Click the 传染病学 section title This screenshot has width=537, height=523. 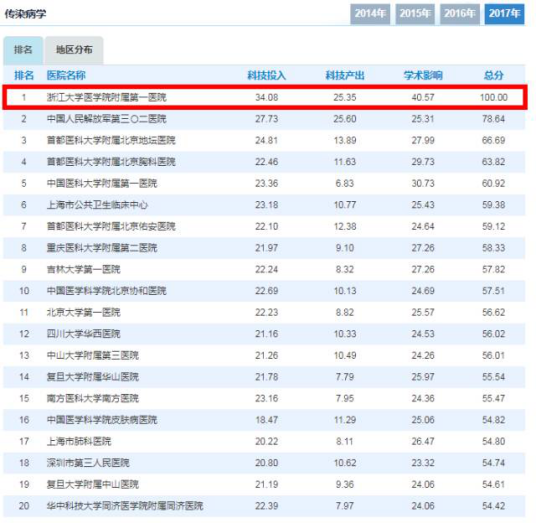click(x=25, y=14)
